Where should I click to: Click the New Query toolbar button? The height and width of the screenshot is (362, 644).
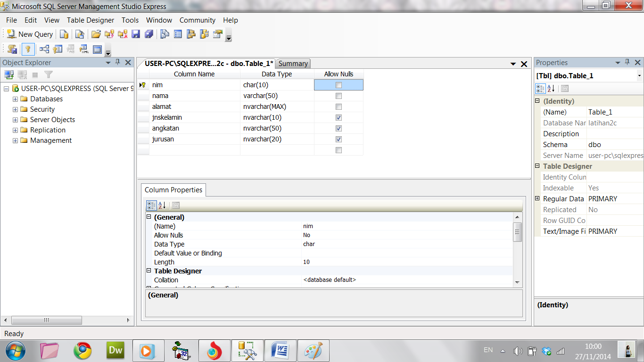pos(29,34)
